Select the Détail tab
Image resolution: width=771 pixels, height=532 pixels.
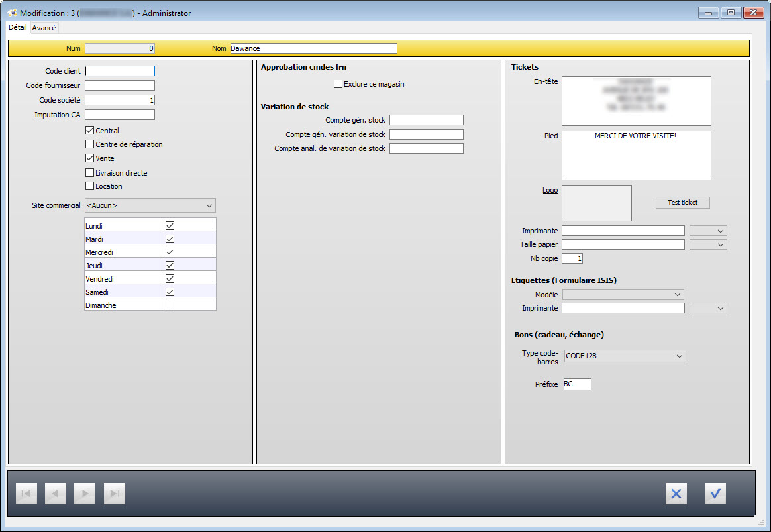click(18, 28)
